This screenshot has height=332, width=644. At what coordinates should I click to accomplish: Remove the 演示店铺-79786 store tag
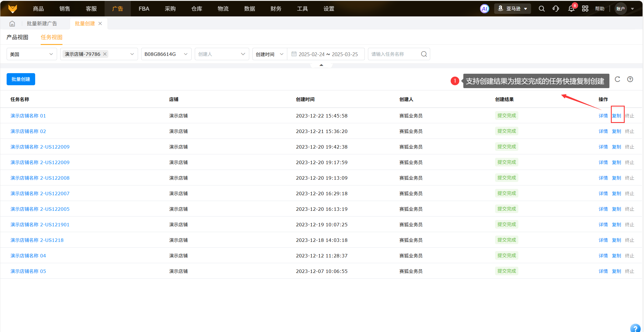coord(105,54)
